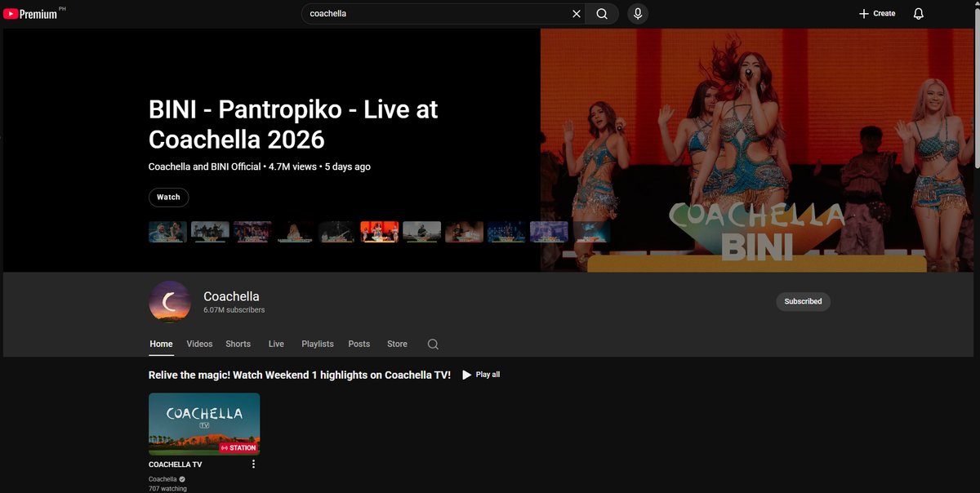980x493 pixels.
Task: Click the '6.07M subscribers' text
Action: 234,310
